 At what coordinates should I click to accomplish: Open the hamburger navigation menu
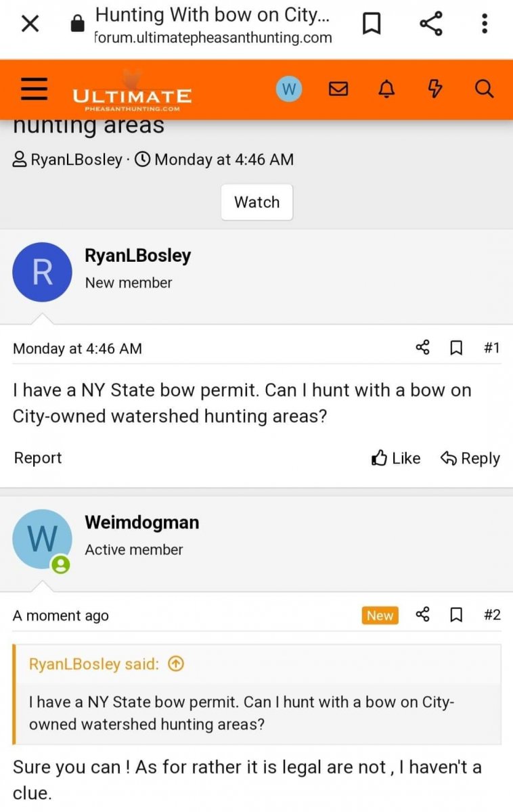(x=34, y=89)
